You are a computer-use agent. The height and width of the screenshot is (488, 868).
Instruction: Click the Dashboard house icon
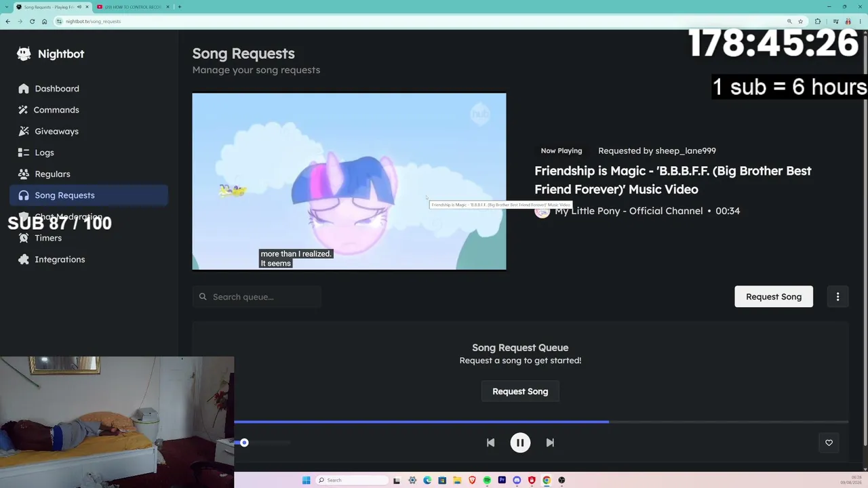click(x=24, y=89)
